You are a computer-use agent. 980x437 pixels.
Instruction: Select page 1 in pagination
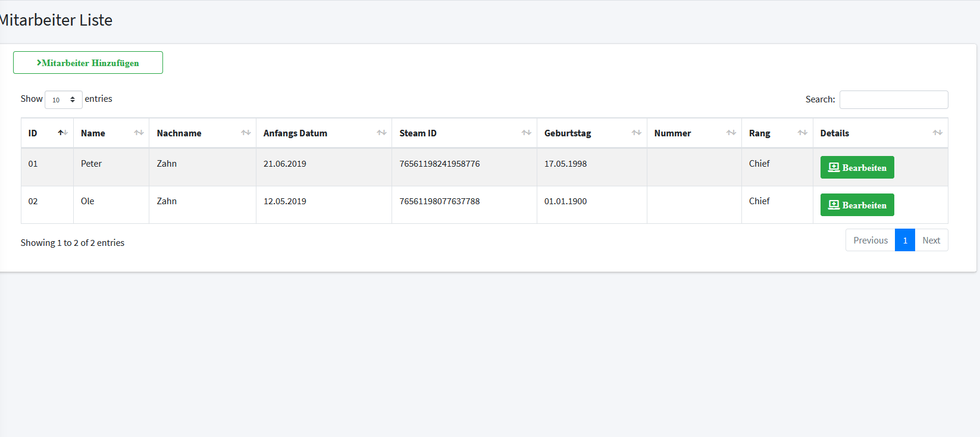(x=905, y=241)
